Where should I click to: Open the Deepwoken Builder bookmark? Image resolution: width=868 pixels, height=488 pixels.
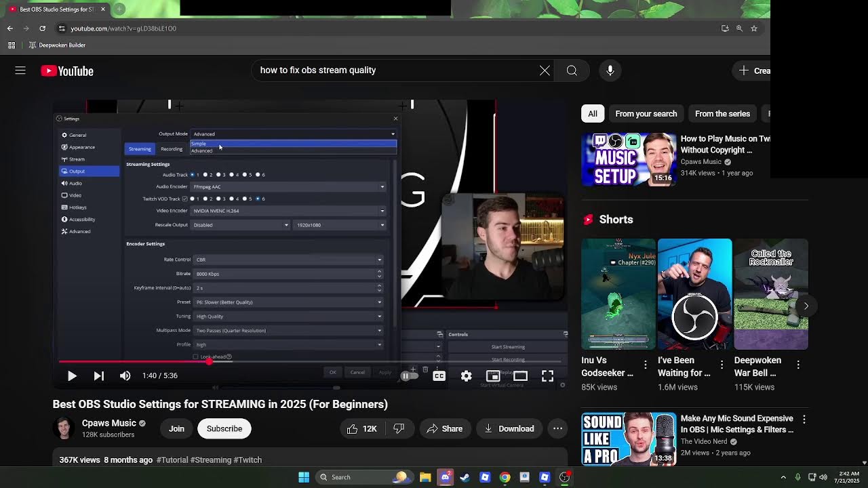pyautogui.click(x=56, y=45)
